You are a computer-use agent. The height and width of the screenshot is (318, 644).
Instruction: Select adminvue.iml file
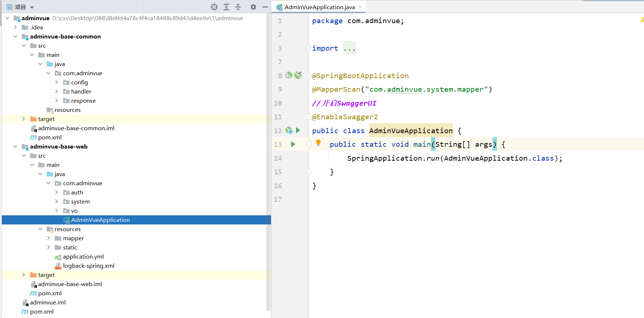click(x=48, y=302)
